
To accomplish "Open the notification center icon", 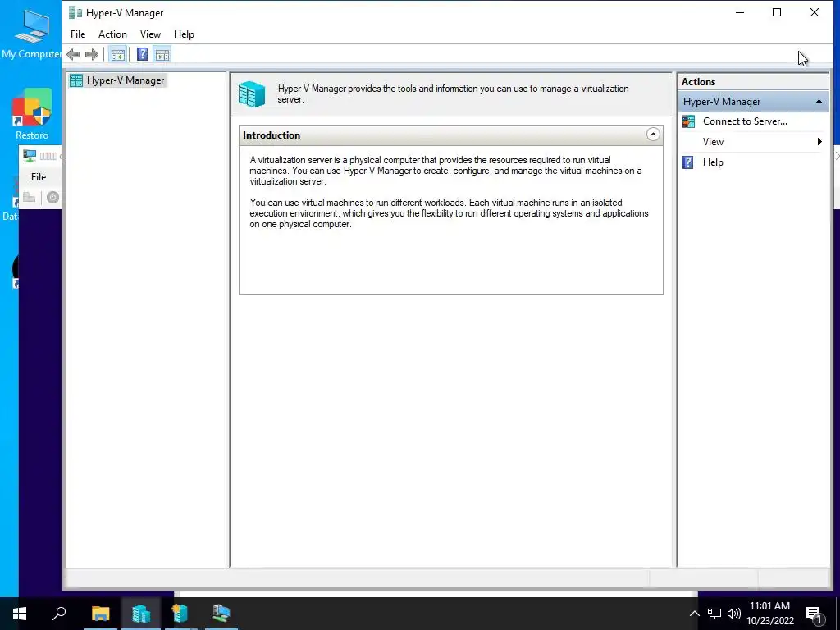I will pyautogui.click(x=815, y=614).
